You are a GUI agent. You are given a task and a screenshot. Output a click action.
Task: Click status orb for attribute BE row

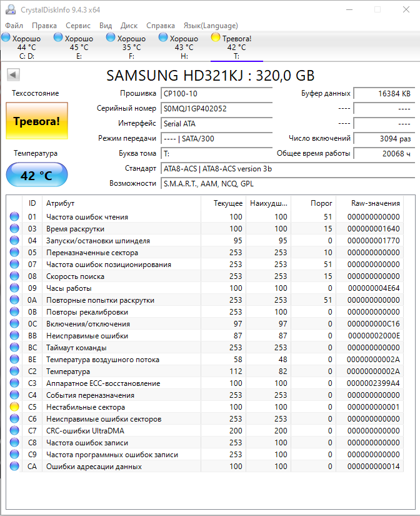14,359
